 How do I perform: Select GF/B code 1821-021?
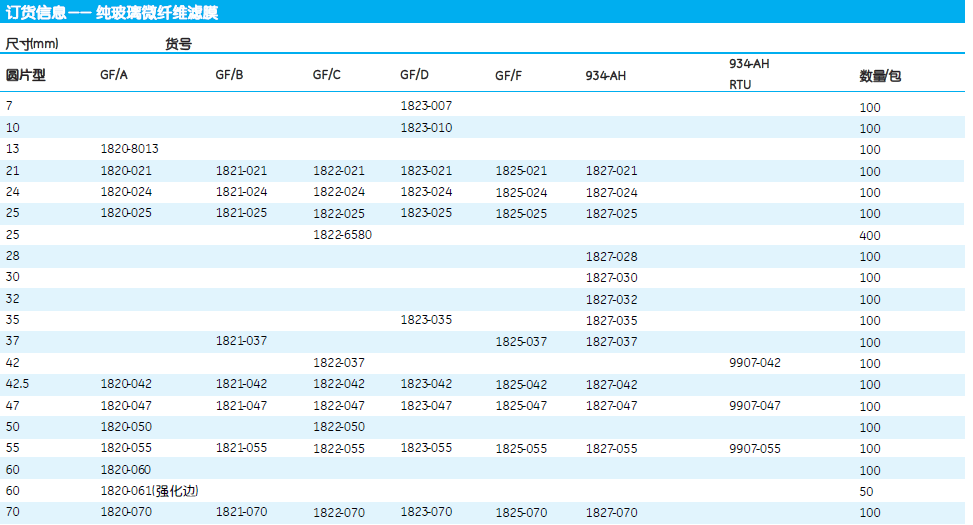click(x=241, y=171)
